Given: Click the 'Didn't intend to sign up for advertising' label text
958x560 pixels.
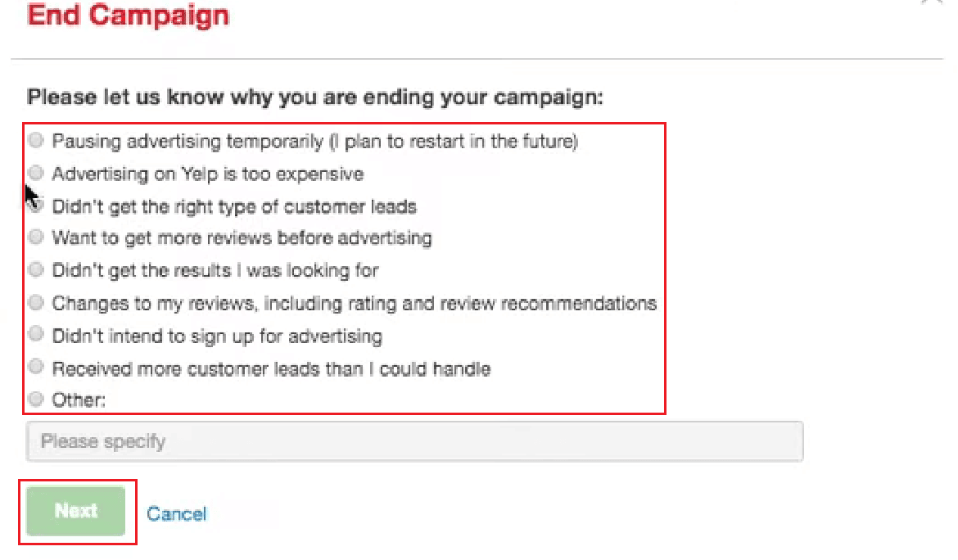Looking at the screenshot, I should tap(217, 336).
